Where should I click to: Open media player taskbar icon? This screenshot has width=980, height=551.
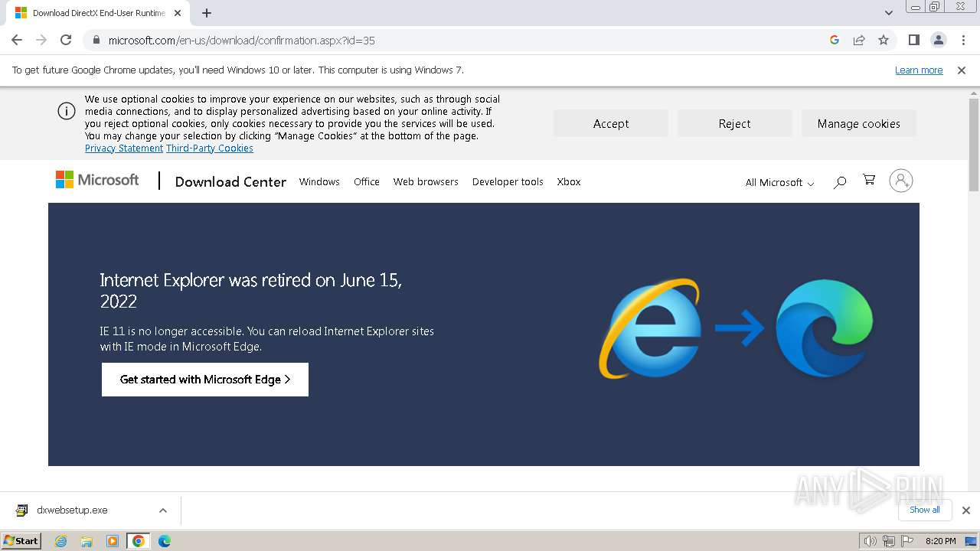[113, 541]
